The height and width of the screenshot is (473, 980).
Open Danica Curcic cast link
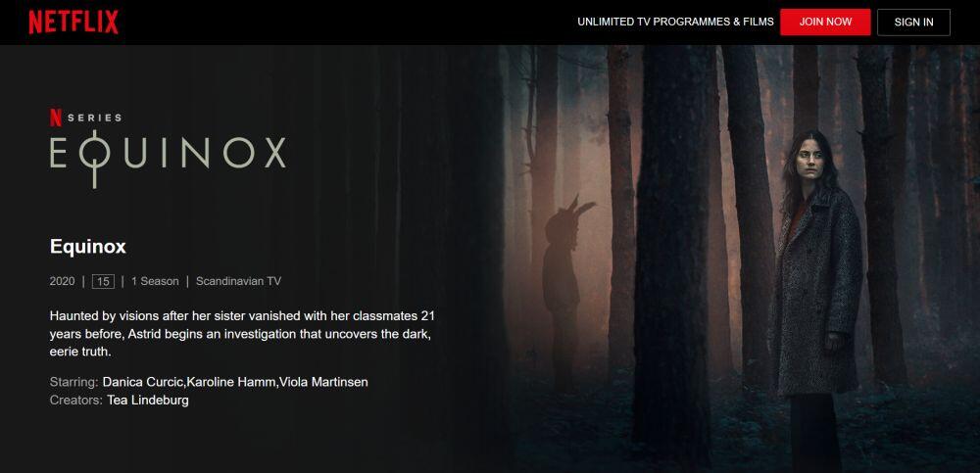point(143,382)
